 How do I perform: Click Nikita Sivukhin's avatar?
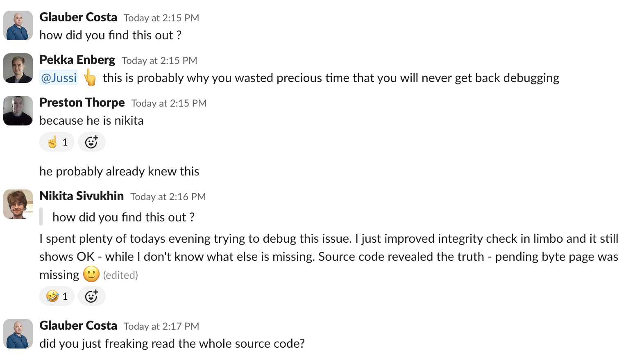tap(18, 204)
